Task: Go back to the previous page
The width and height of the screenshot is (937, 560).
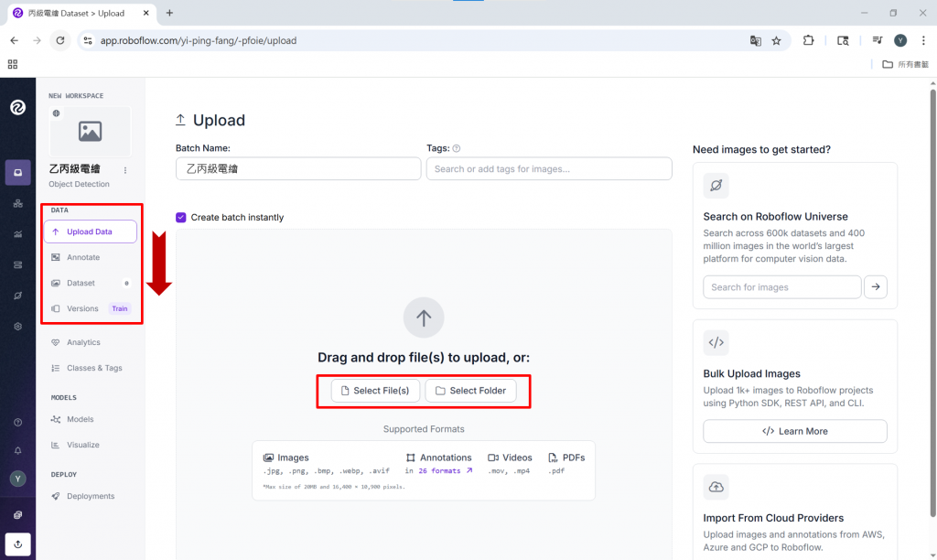Action: pyautogui.click(x=15, y=40)
